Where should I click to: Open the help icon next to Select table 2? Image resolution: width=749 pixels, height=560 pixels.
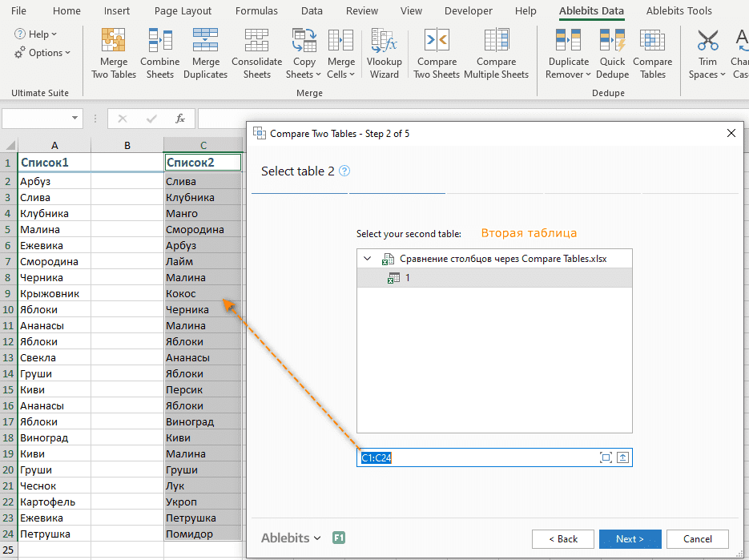coord(344,171)
